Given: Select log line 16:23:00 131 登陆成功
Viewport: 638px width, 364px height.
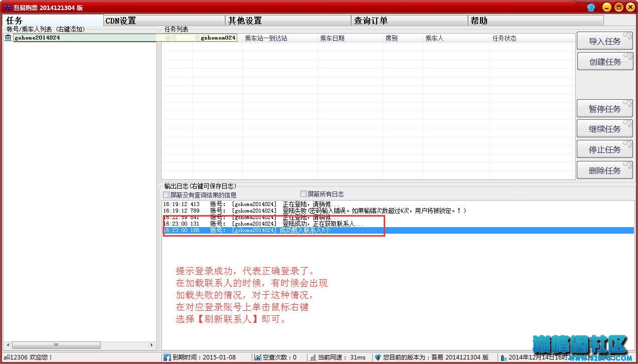Looking at the screenshot, I should (x=398, y=224).
